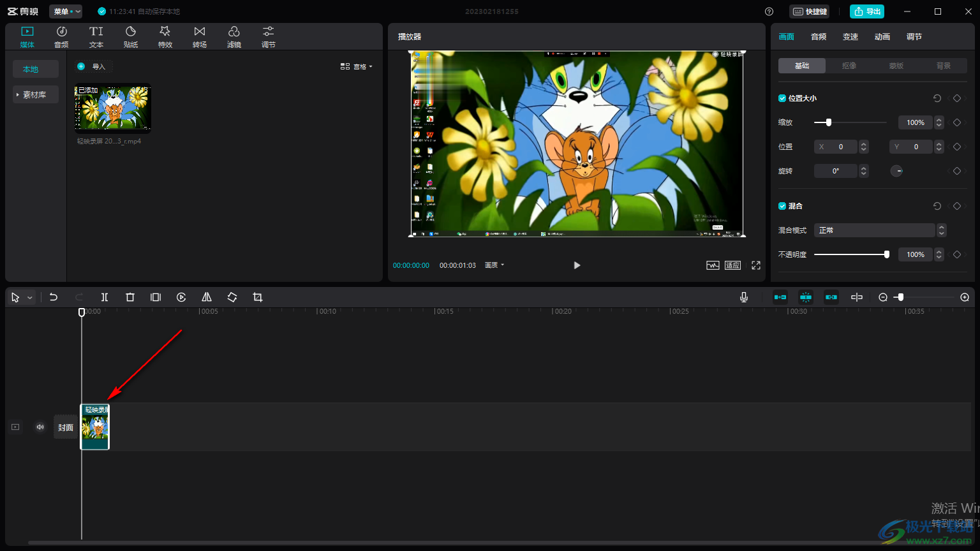Open the 宫格 view mode dropdown

point(357,66)
